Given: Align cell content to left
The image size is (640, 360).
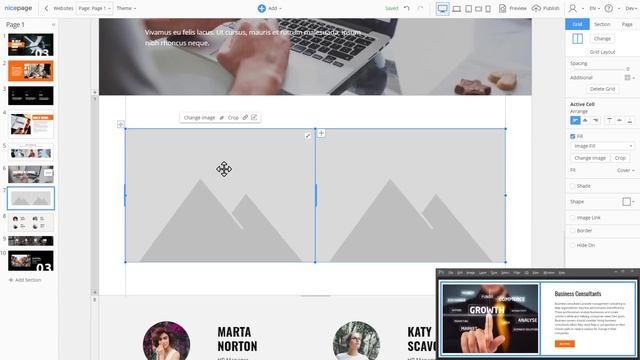Looking at the screenshot, I should [575, 120].
